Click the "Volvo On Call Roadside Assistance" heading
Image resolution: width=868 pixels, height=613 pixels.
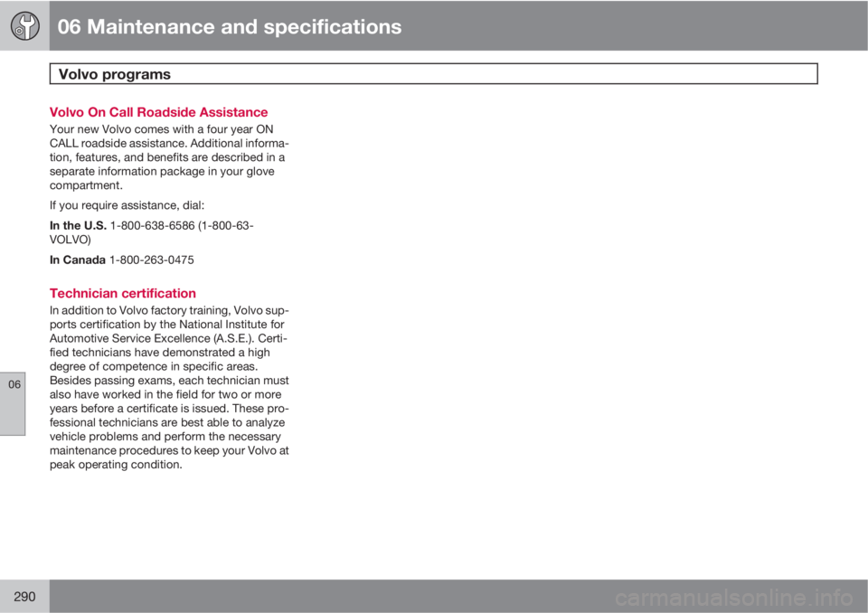(158, 112)
